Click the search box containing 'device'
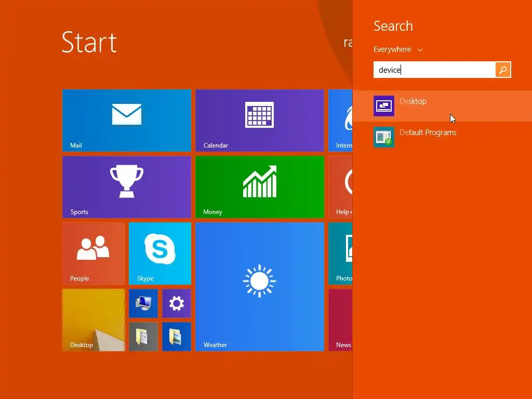The image size is (532, 399). click(x=434, y=70)
